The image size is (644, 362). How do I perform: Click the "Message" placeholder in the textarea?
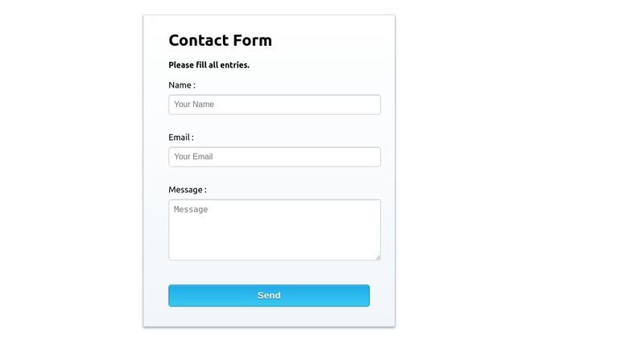pyautogui.click(x=191, y=210)
